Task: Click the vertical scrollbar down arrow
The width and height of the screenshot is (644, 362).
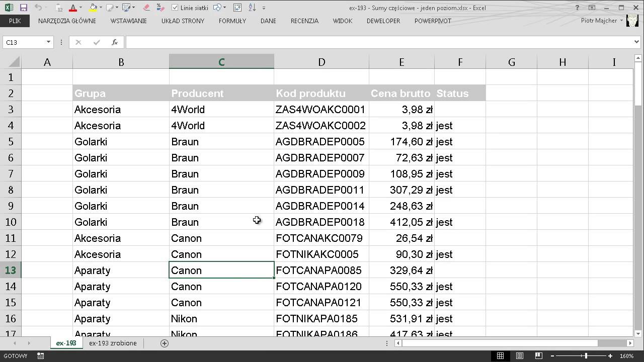Action: coord(638,333)
